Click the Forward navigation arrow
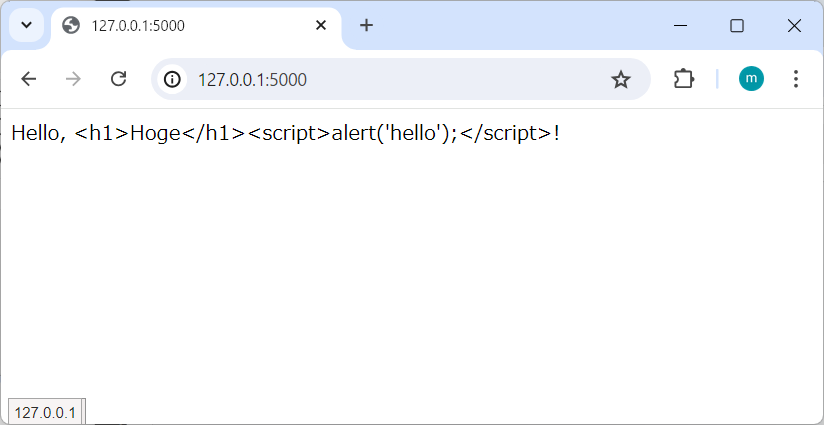Image resolution: width=824 pixels, height=425 pixels. (73, 79)
